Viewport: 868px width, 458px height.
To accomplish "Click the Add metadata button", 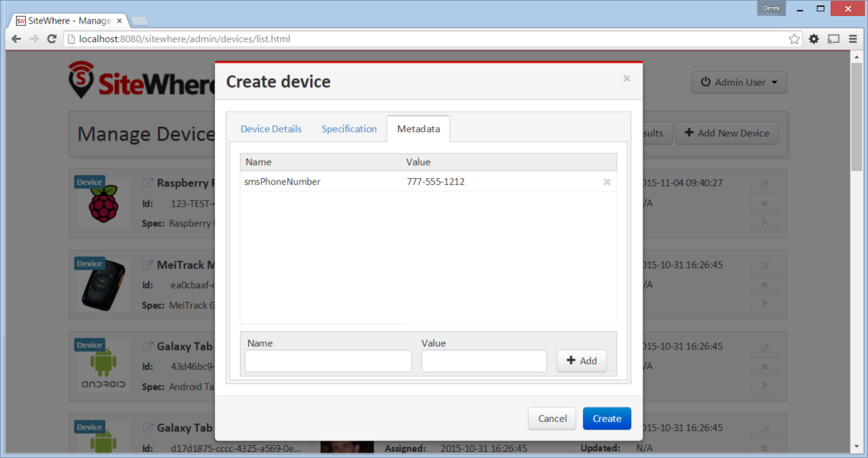I will tap(581, 361).
